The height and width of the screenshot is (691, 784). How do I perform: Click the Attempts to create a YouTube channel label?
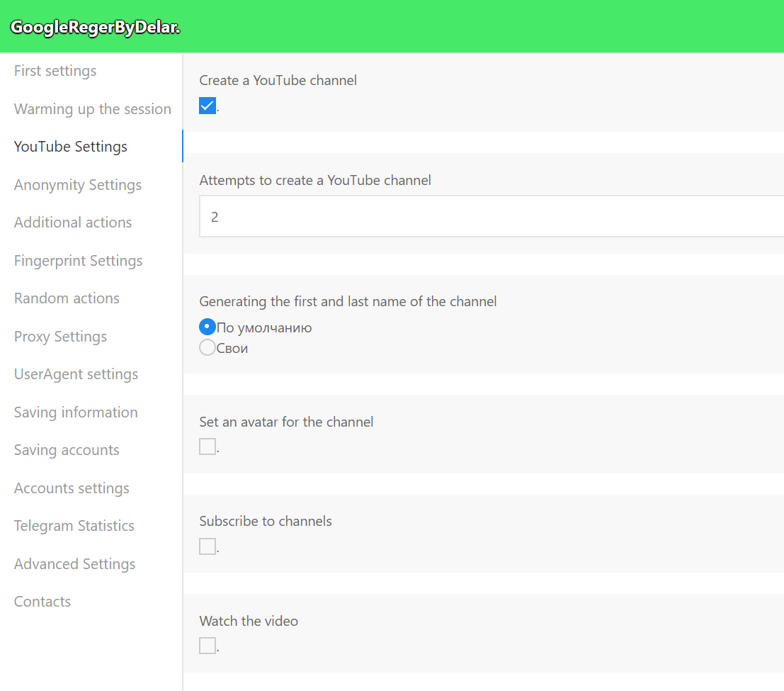[315, 180]
